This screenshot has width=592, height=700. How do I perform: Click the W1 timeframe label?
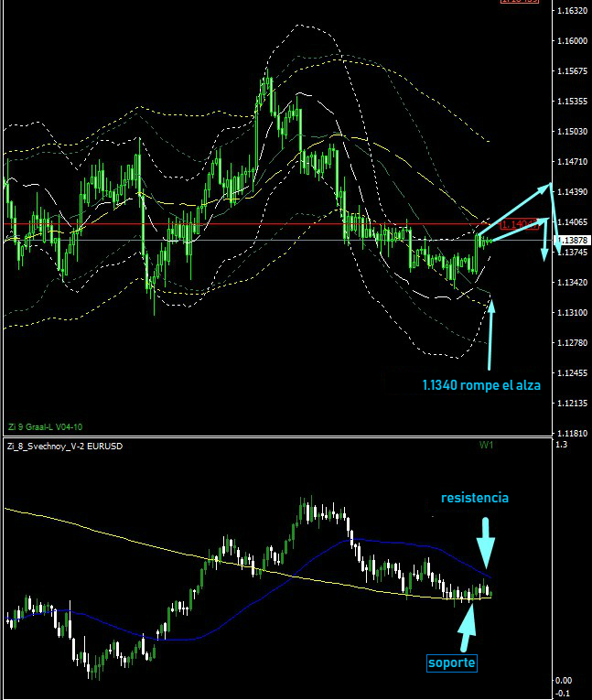[486, 446]
